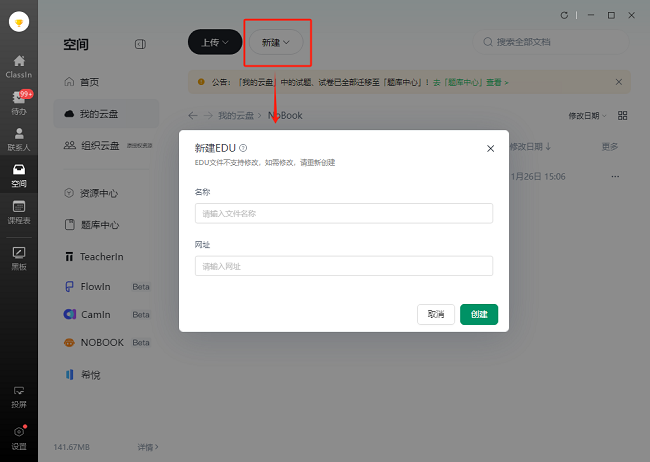The image size is (650, 462).
Task: Click the refresh icon in title bar
Action: tap(565, 15)
